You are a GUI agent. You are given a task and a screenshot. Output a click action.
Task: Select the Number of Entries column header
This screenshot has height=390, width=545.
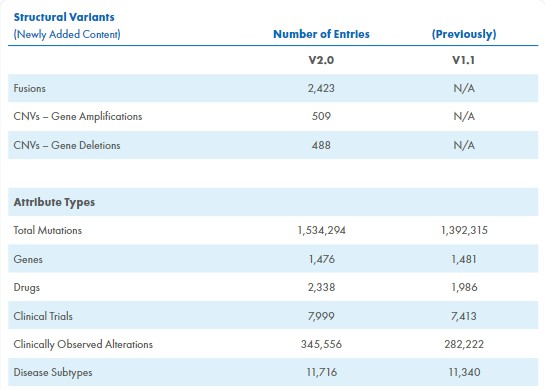[321, 34]
